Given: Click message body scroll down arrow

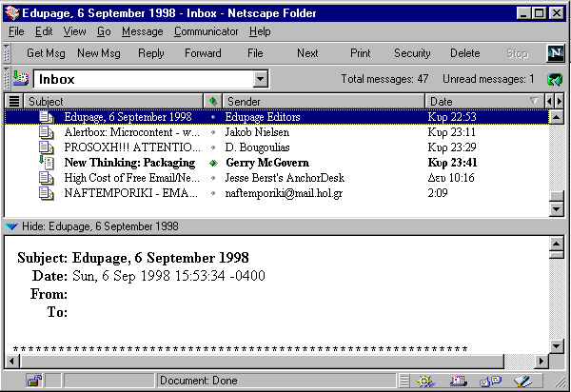Looking at the screenshot, I should point(557,345).
